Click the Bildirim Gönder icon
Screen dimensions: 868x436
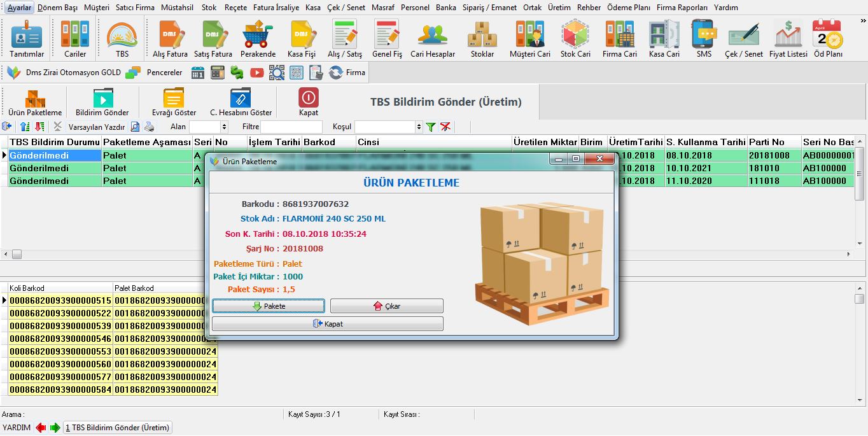102,102
